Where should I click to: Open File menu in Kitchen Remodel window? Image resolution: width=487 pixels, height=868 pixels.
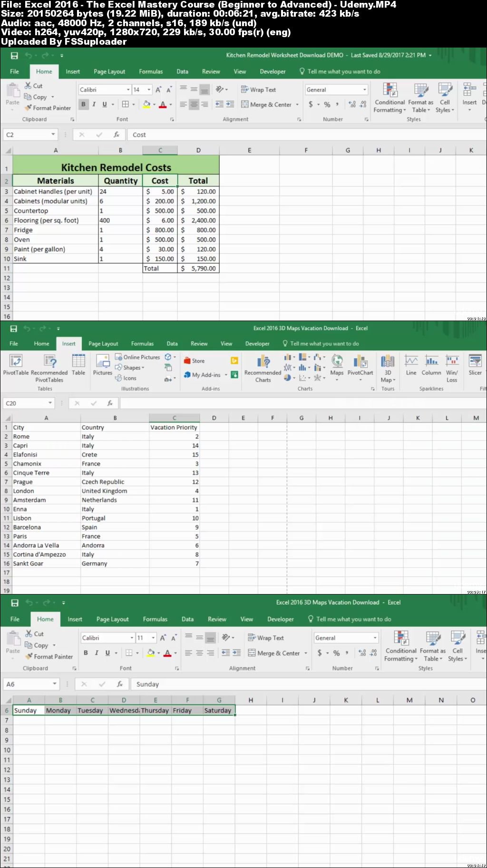click(x=15, y=71)
